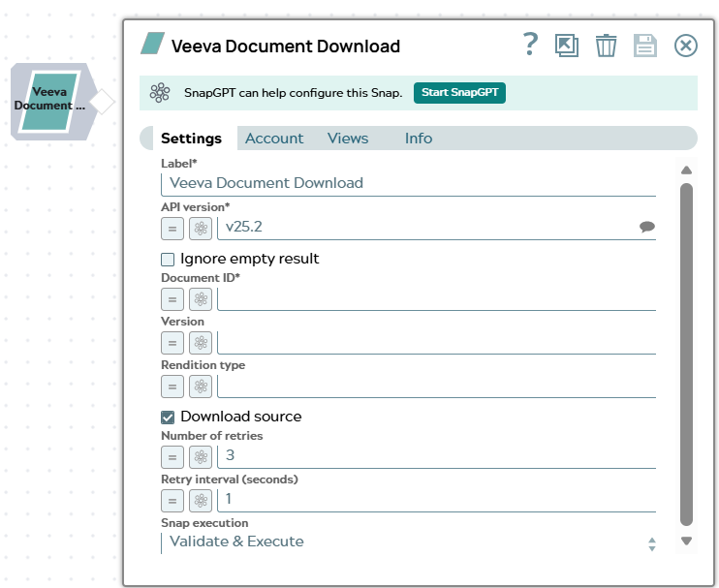Enable the Ignore empty result checkbox

tap(168, 260)
